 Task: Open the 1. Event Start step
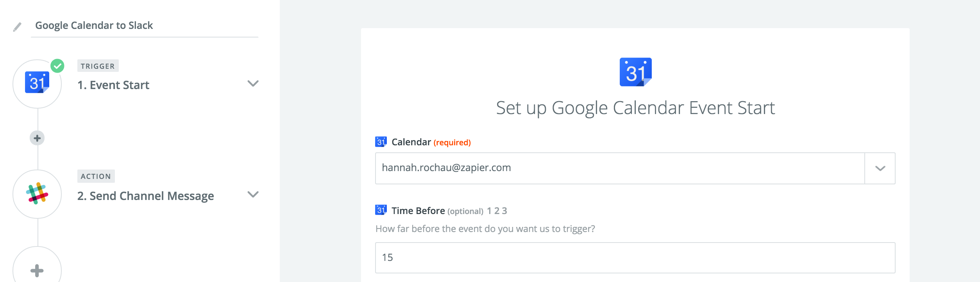click(113, 85)
